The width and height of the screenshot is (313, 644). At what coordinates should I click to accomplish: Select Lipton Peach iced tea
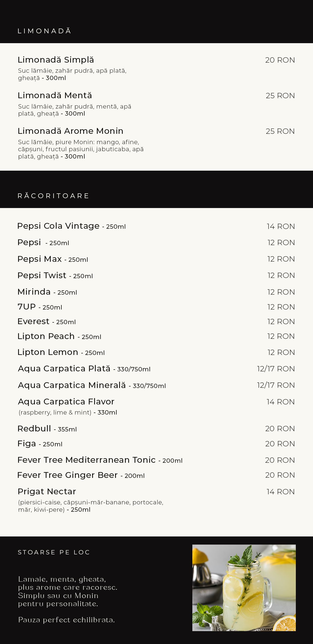(x=46, y=336)
